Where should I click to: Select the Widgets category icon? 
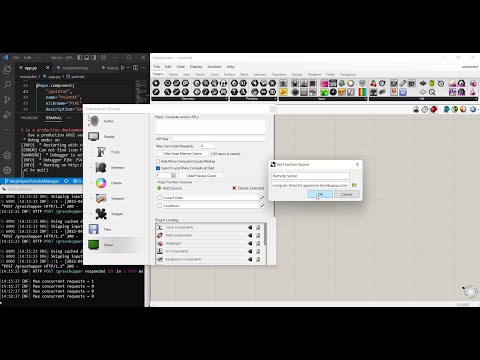pyautogui.click(x=101, y=214)
